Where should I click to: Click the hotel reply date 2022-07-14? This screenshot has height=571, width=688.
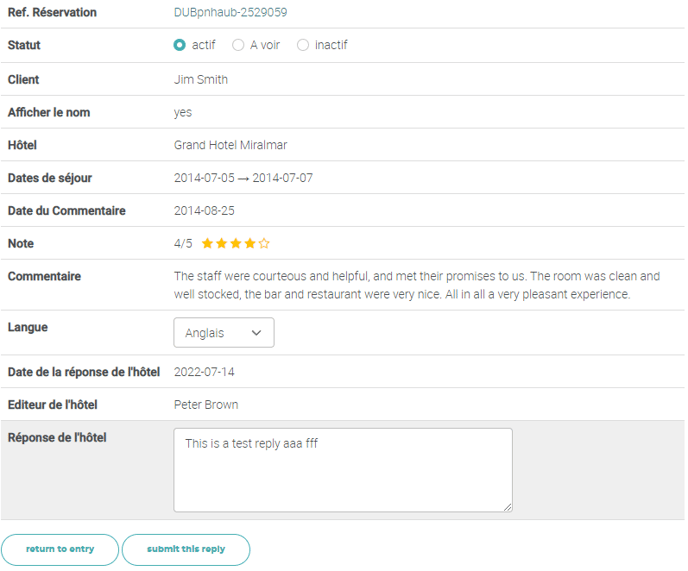pos(204,372)
